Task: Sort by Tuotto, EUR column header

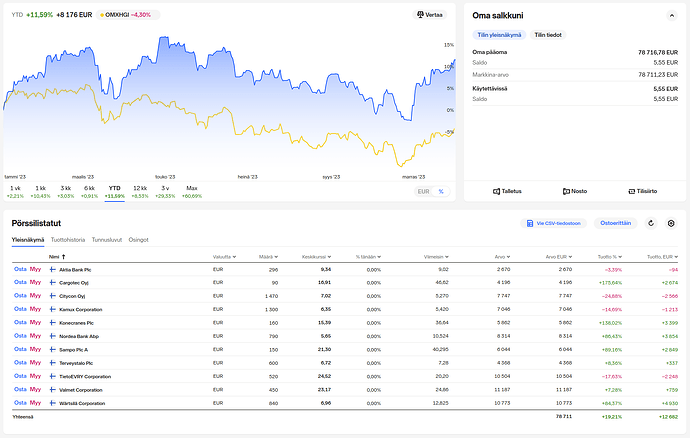Action: click(662, 257)
